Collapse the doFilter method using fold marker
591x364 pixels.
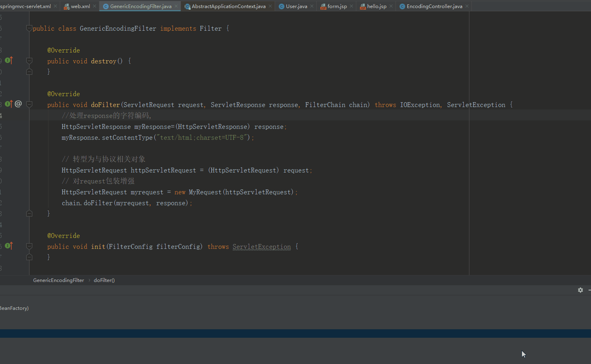pos(29,105)
